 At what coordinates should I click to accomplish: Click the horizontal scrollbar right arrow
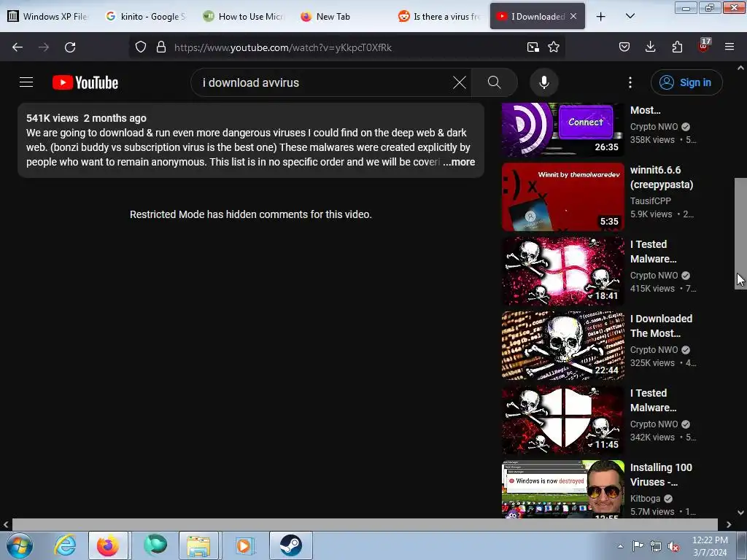point(729,524)
